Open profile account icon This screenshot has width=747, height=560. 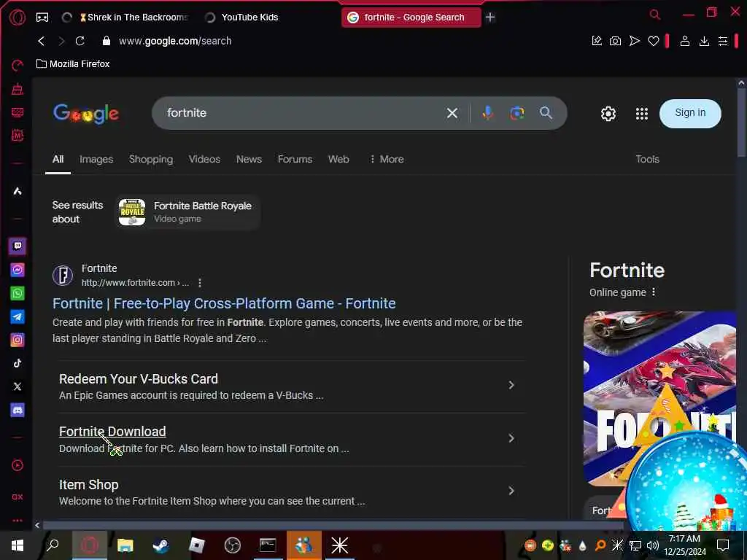point(684,41)
